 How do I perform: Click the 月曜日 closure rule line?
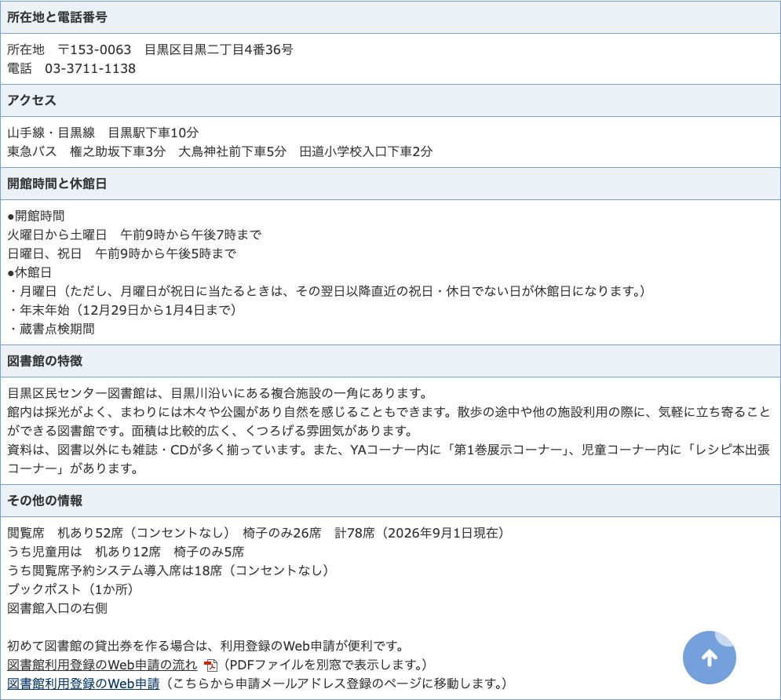coord(327,291)
